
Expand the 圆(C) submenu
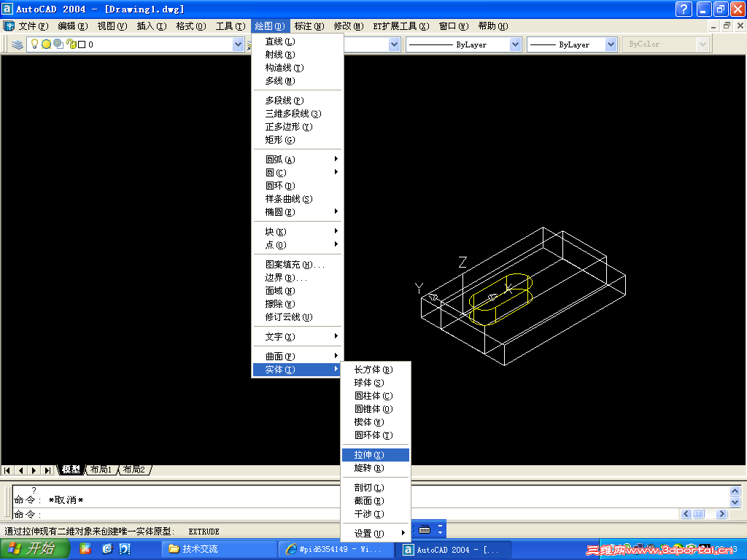click(x=298, y=172)
